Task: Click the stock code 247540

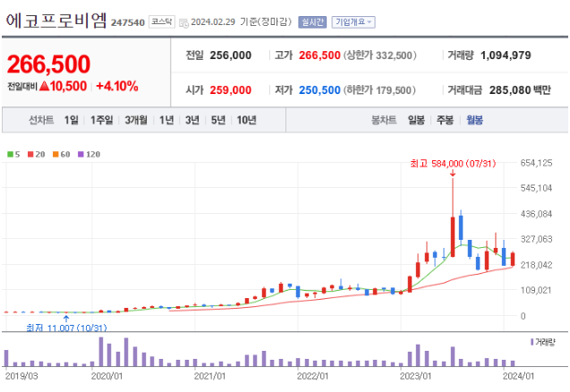Action: [128, 23]
